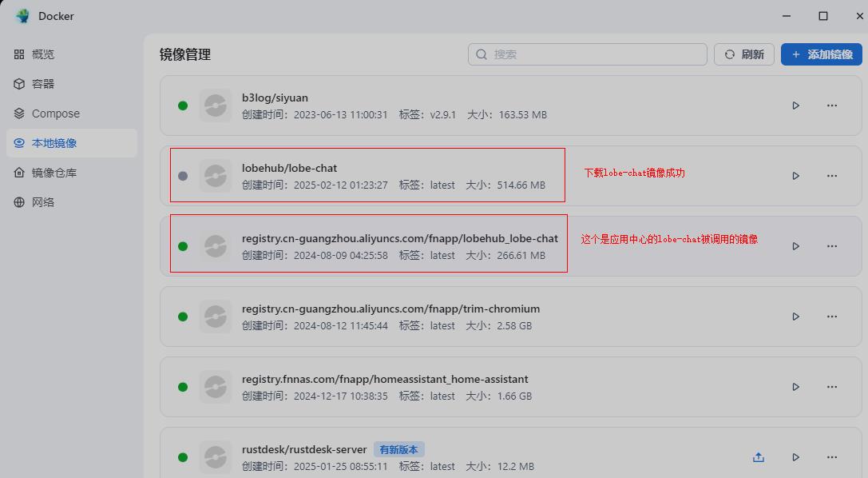Image resolution: width=868 pixels, height=478 pixels.
Task: Click the b3log/siyuan image thumbnail
Action: pyautogui.click(x=216, y=106)
